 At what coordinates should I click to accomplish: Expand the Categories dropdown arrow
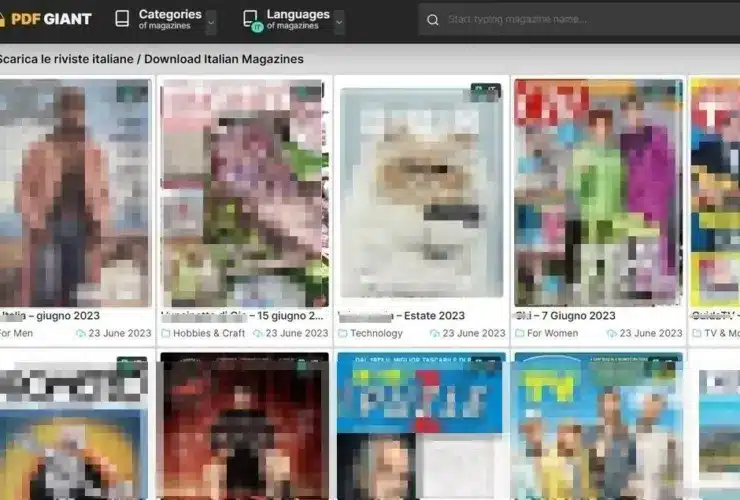pos(211,20)
